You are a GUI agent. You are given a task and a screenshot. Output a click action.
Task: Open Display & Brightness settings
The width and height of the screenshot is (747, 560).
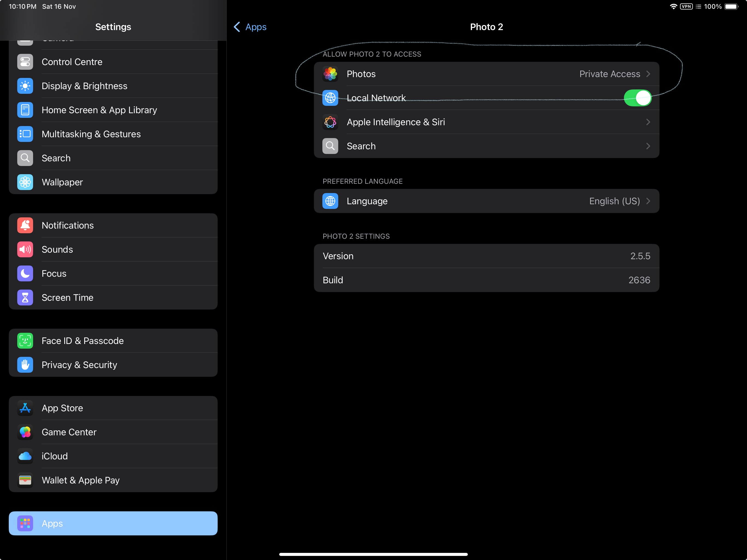pyautogui.click(x=113, y=86)
